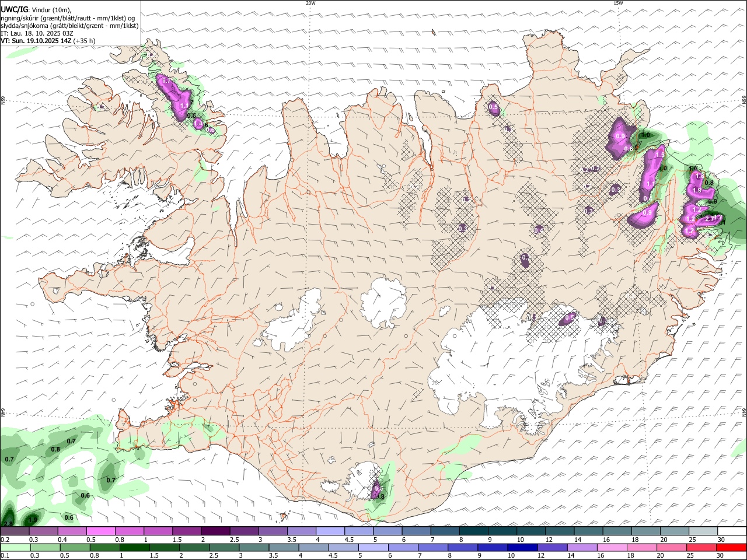The width and height of the screenshot is (747, 560).
Task: Click the Vindur (10m) wind label
Action: 50,10
